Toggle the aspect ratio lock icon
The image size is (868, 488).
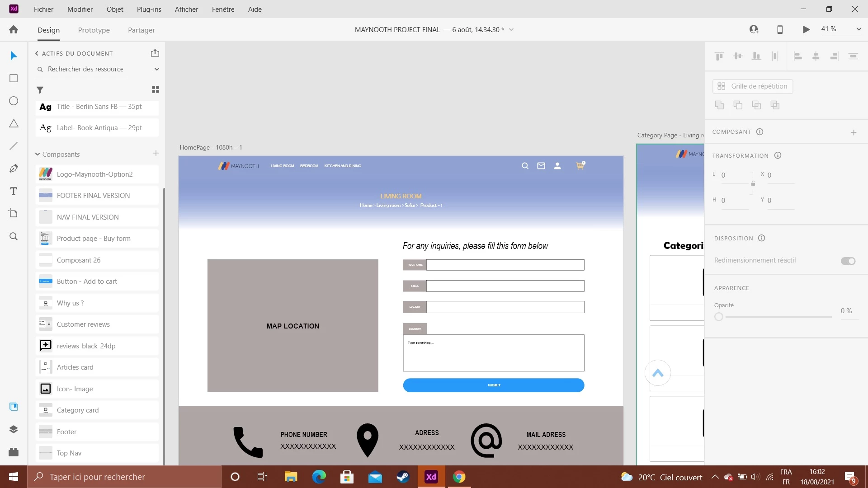(753, 183)
